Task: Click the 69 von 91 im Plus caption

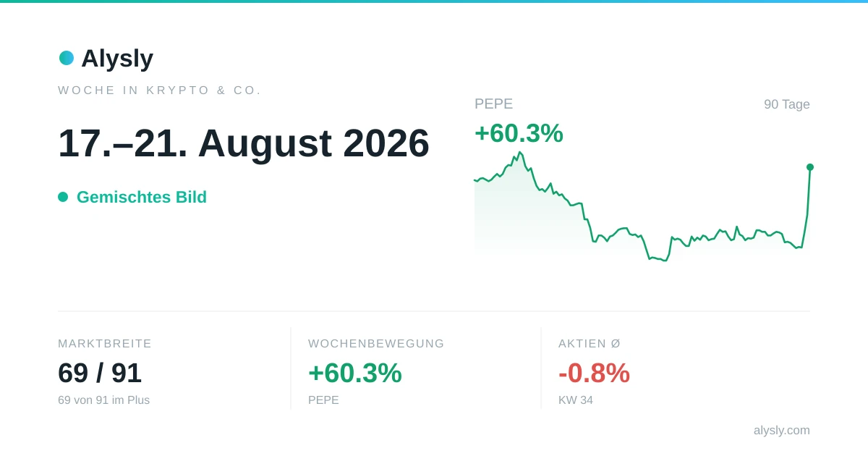Action: (x=103, y=400)
